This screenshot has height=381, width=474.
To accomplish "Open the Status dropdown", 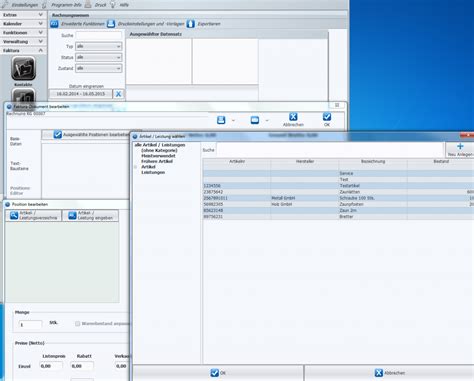I will [99, 57].
